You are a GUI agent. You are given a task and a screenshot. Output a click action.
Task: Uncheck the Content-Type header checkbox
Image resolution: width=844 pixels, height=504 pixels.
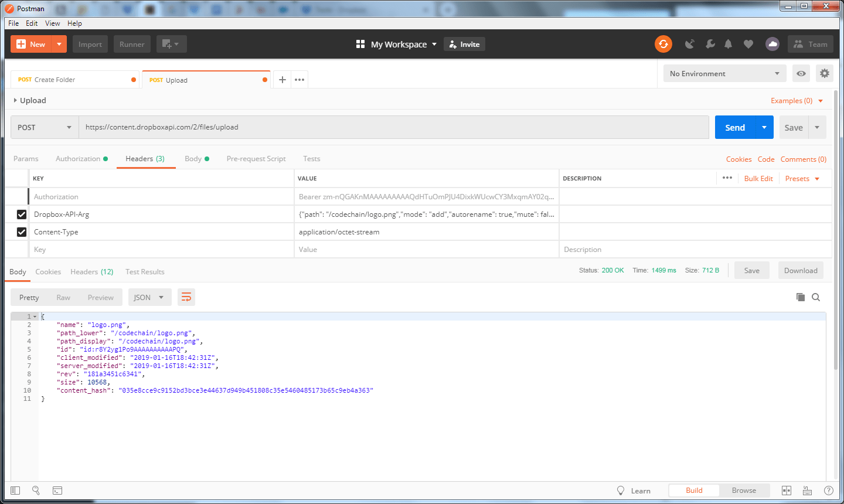pyautogui.click(x=22, y=232)
